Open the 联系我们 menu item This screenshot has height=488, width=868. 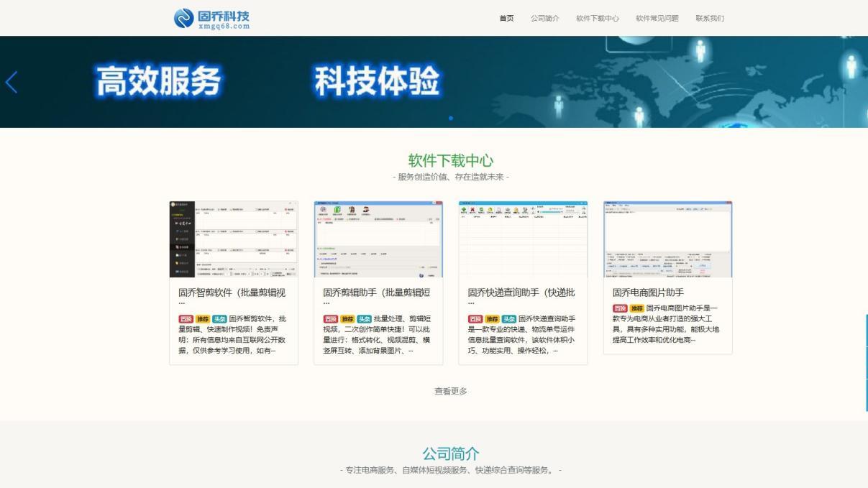(x=711, y=18)
